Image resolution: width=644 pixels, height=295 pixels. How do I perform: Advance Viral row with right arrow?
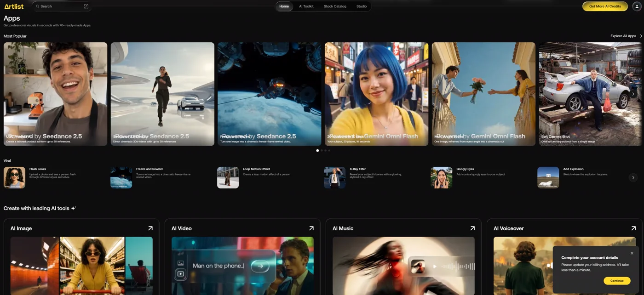tap(633, 177)
